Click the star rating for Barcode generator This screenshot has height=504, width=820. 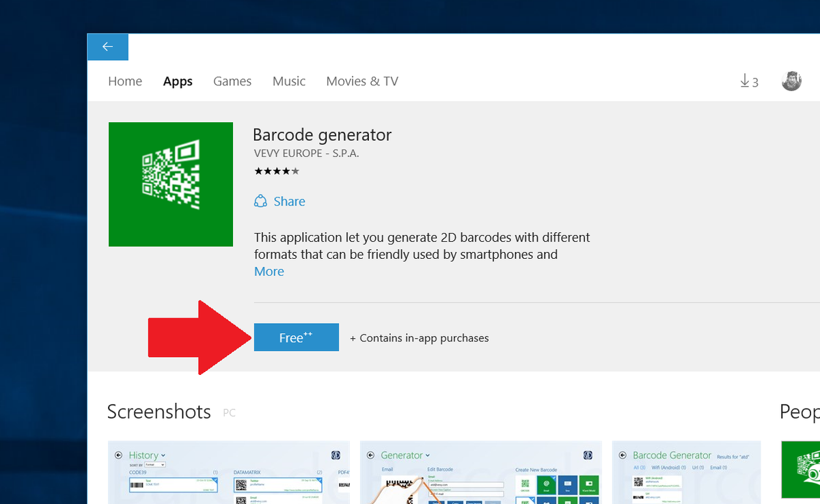coord(277,171)
